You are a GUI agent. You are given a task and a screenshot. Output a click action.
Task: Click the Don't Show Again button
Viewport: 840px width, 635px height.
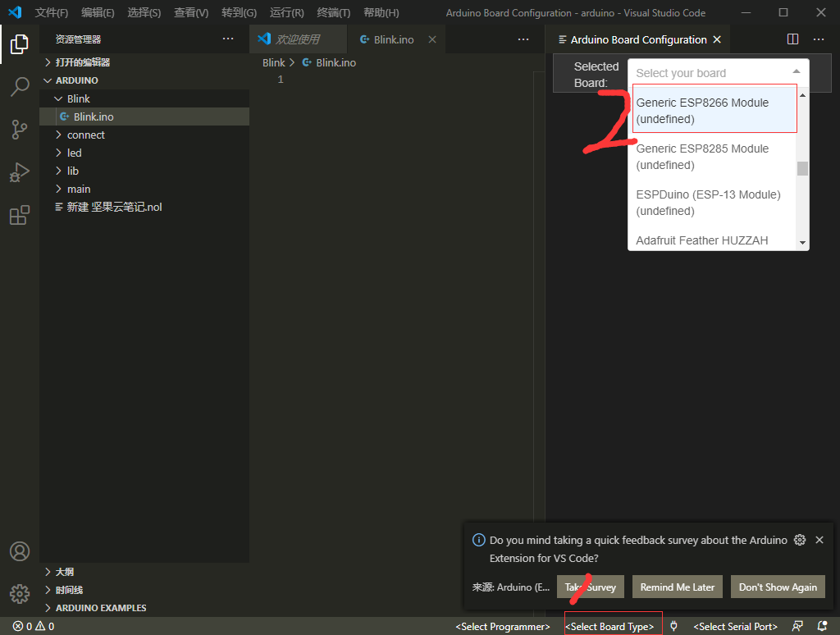coord(778,587)
